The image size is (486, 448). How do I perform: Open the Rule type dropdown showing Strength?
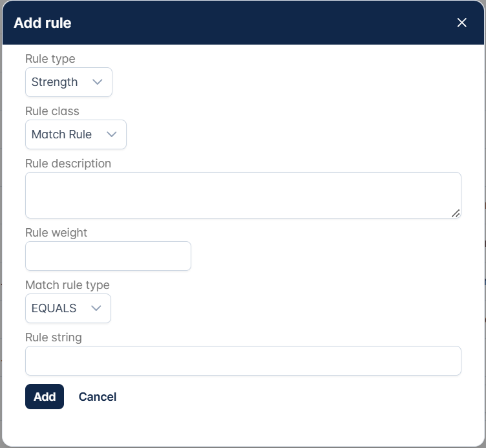click(68, 82)
